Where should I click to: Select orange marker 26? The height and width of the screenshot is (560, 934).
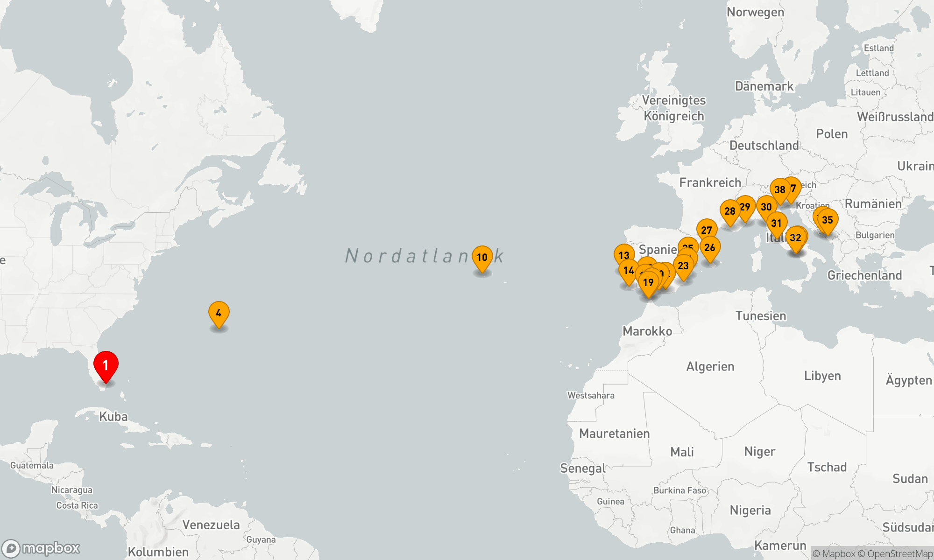pos(710,247)
